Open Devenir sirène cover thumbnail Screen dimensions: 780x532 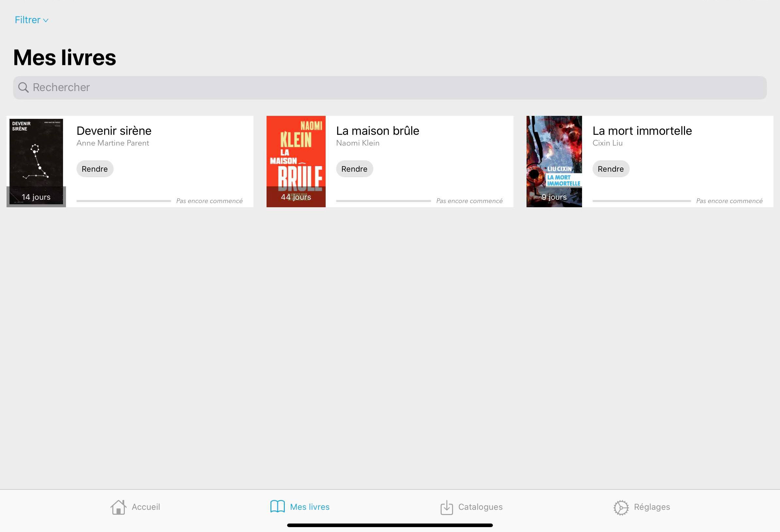coord(36,158)
